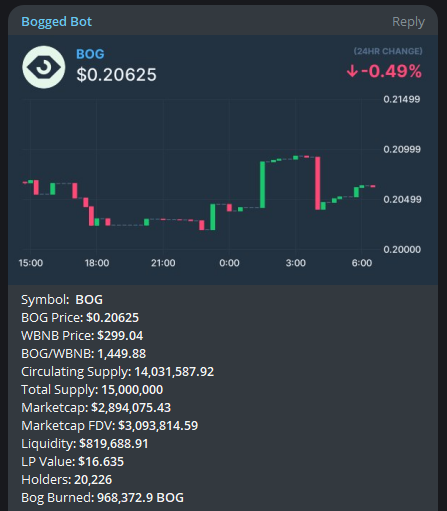Click the BOG token name in chart header
447x511 pixels.
click(x=90, y=54)
